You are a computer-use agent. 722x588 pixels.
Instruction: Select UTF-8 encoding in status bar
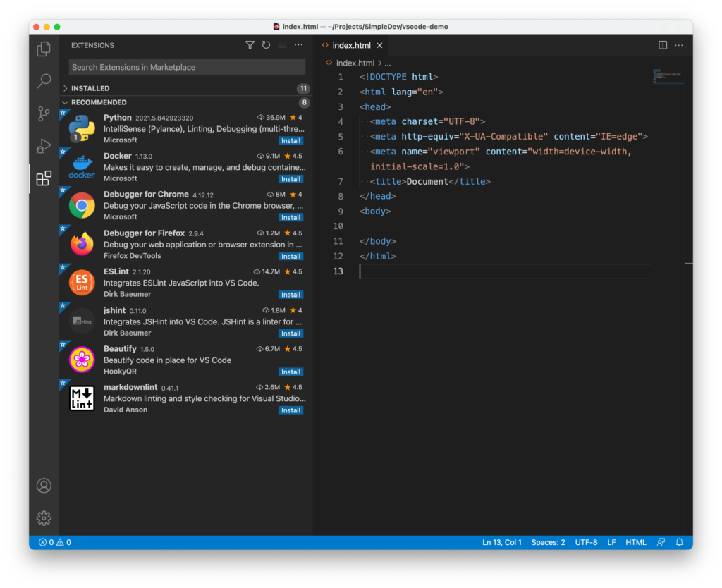pyautogui.click(x=586, y=542)
